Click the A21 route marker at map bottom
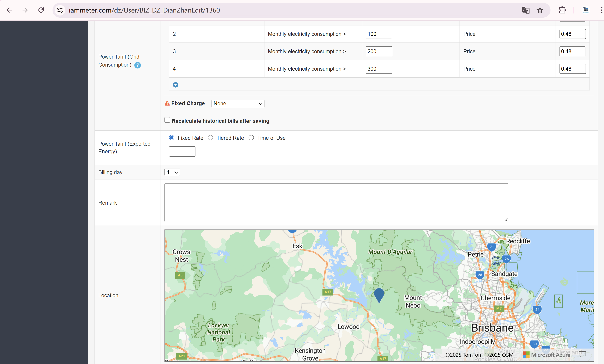Viewport: 604px width, 364px height. click(x=182, y=356)
